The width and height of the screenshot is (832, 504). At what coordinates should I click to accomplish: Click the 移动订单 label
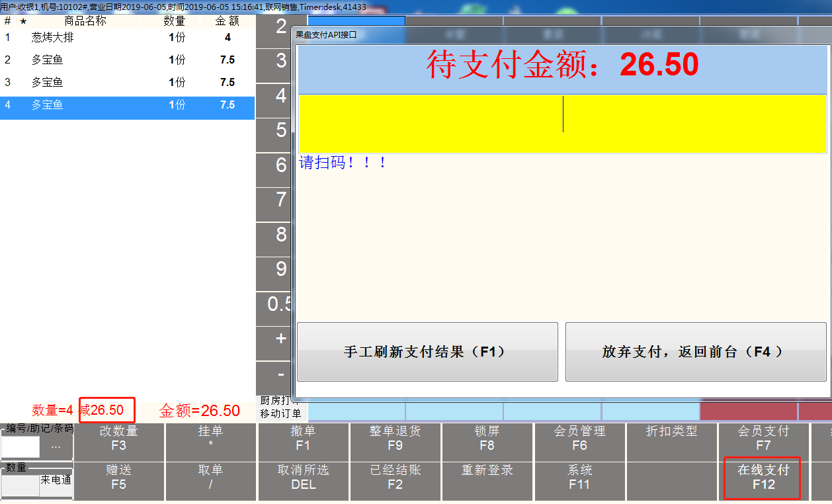coord(281,414)
